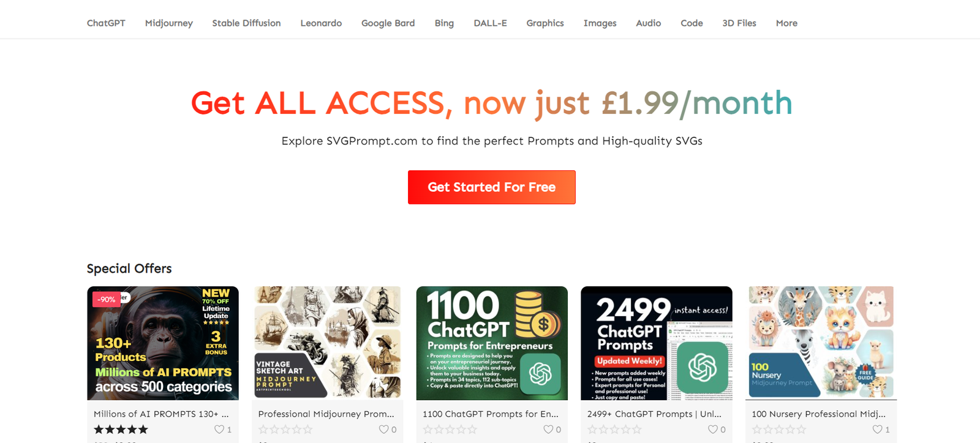Open the 100 Nursery Professional Midjourney title link

point(818,414)
